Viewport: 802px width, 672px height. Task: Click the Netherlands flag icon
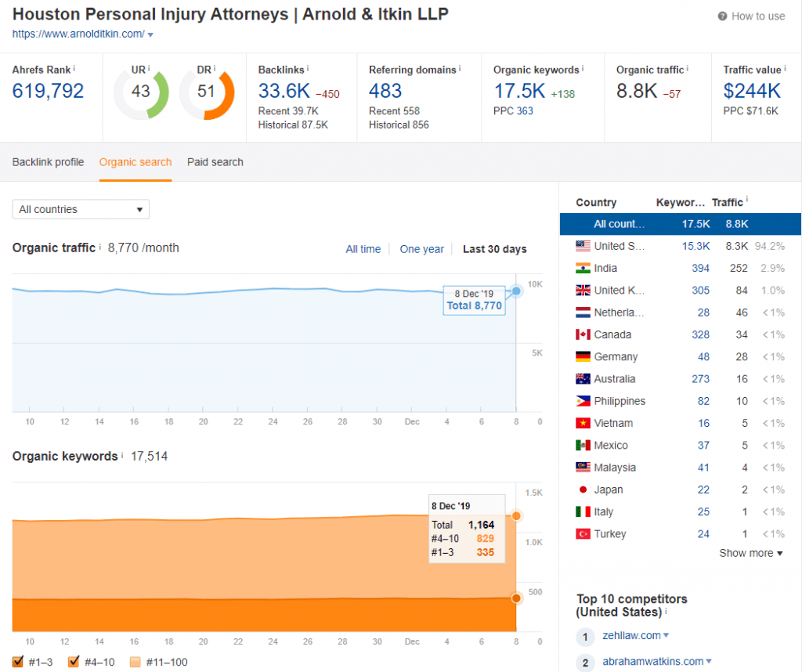(583, 313)
